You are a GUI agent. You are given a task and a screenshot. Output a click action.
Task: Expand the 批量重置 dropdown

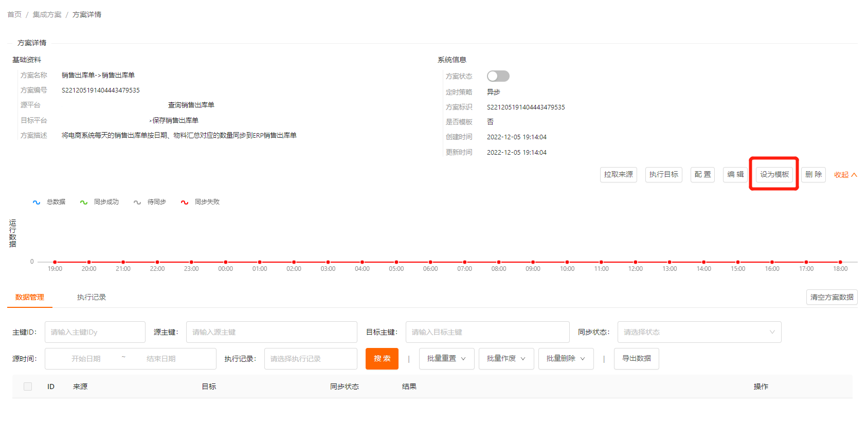pyautogui.click(x=446, y=359)
